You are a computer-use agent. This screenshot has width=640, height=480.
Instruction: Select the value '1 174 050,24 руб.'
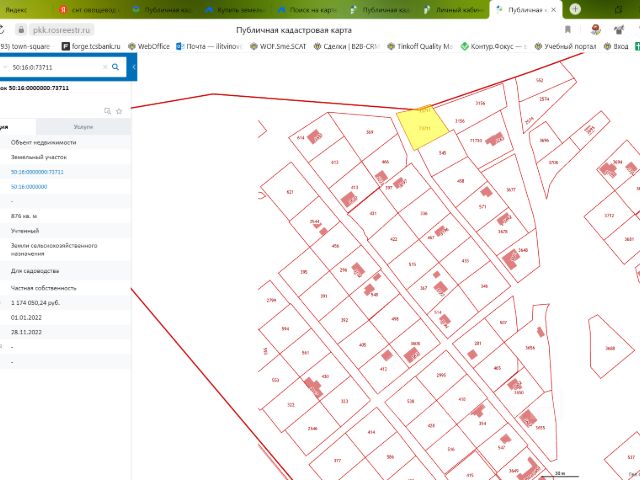[x=36, y=303]
